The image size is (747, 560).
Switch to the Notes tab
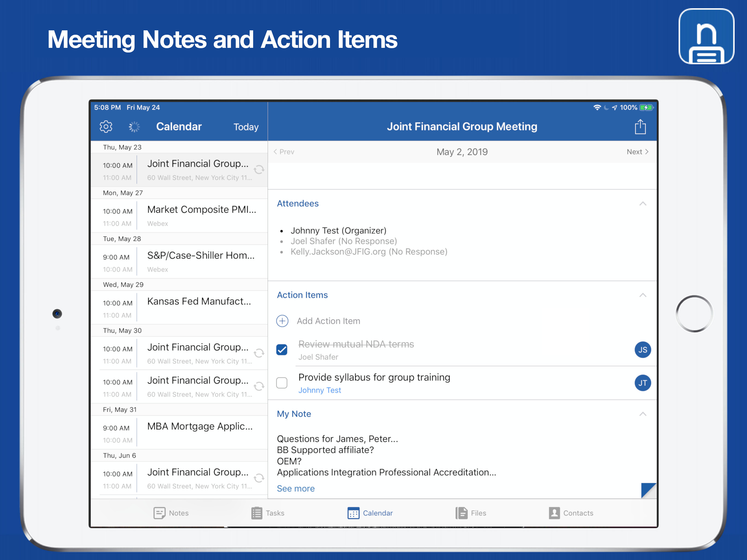171,513
